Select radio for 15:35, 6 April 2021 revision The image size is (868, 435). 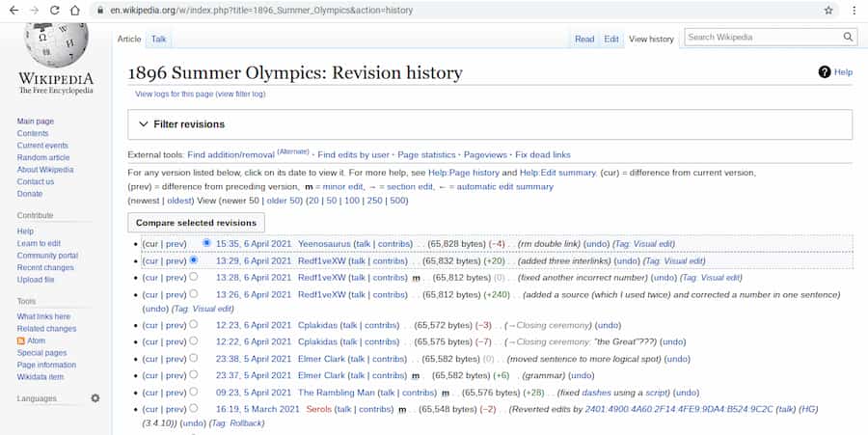click(206, 243)
